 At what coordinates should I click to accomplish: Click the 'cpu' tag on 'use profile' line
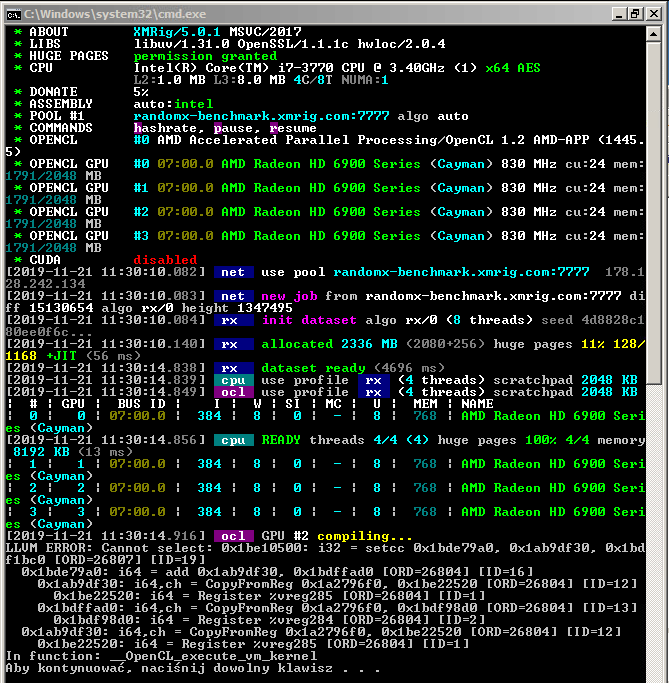(x=233, y=380)
